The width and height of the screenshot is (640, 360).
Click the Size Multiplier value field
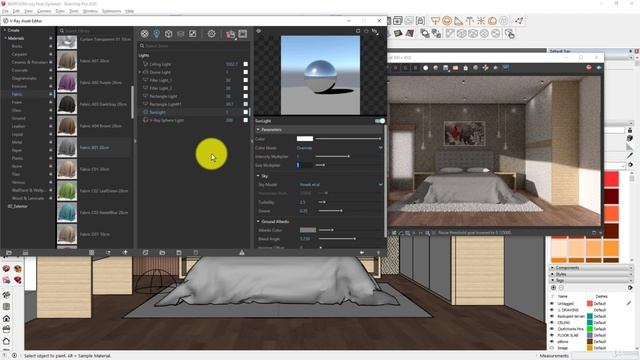304,165
